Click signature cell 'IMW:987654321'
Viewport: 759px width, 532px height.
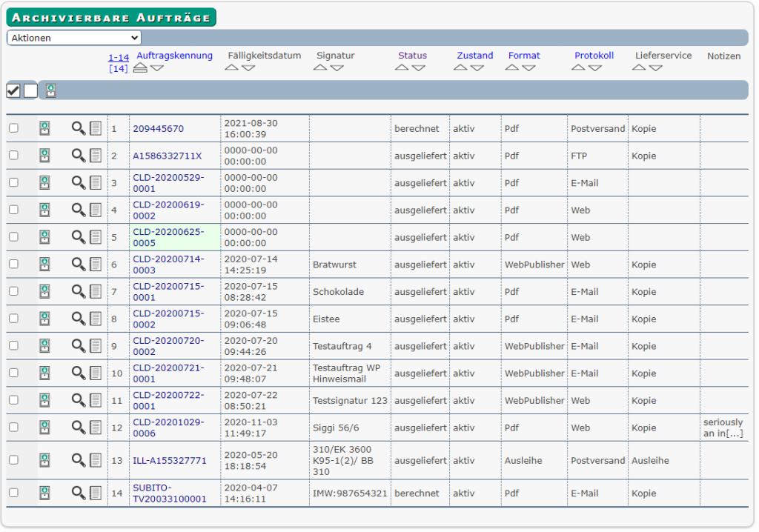[350, 493]
